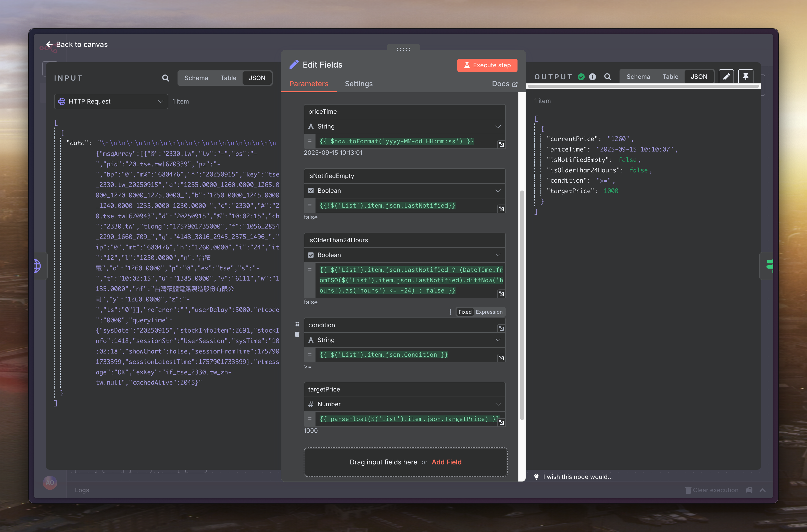Switch to the Settings tab

pos(359,84)
